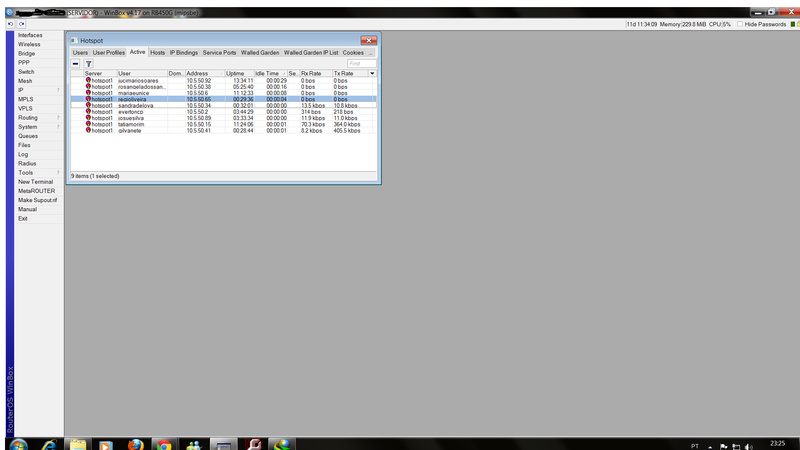800x450 pixels.
Task: Select the sandradelova user row
Action: click(x=223, y=106)
